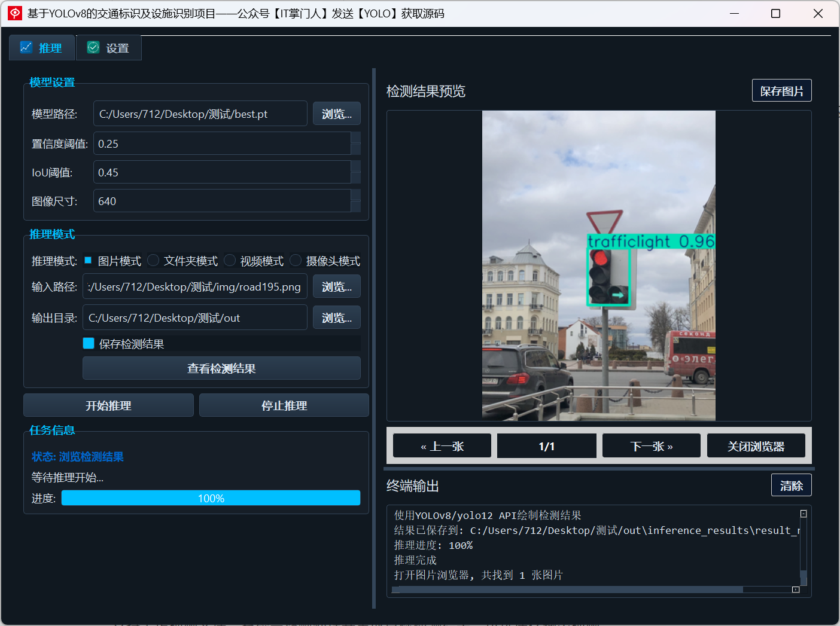Decrease the IoU阈值 value by one step
Viewport: 840px width, 626px height.
pos(356,178)
